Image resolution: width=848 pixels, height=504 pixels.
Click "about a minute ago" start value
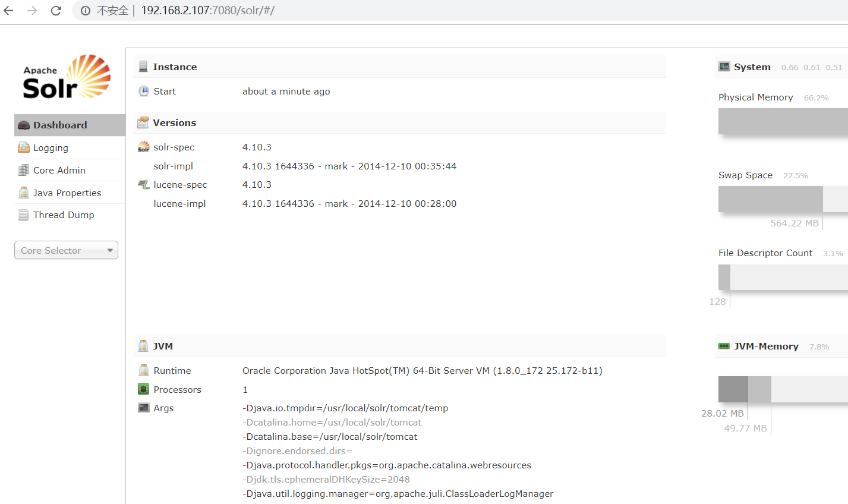click(286, 92)
